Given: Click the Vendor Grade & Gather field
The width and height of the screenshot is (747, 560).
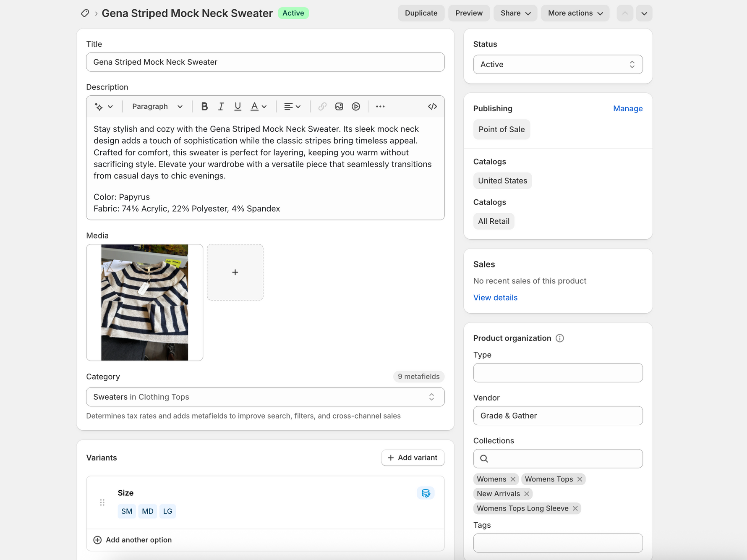Looking at the screenshot, I should coord(558,416).
